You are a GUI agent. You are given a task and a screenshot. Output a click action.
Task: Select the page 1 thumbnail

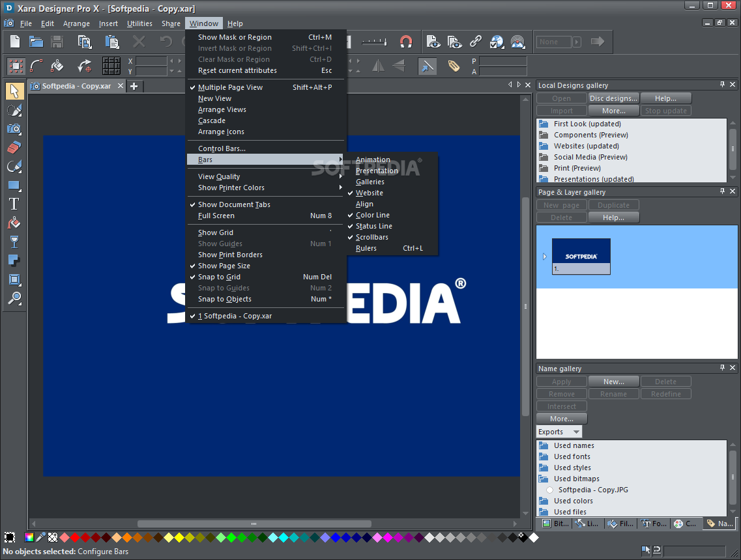coord(581,257)
